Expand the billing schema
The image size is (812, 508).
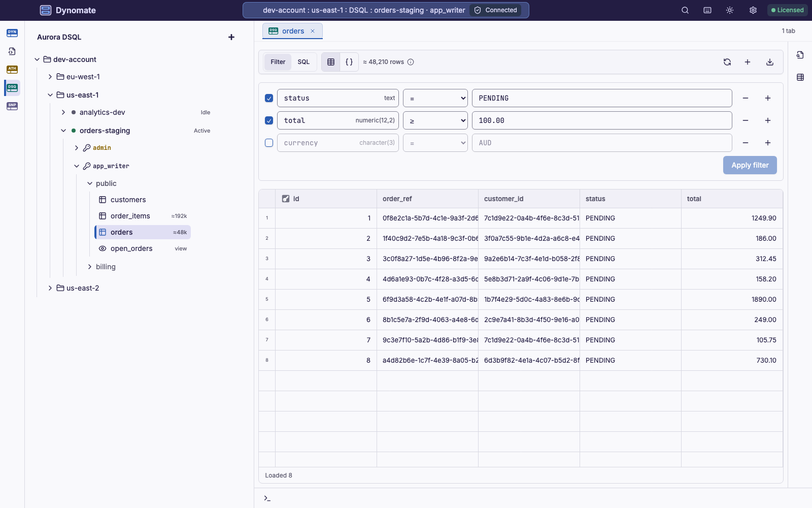90,267
